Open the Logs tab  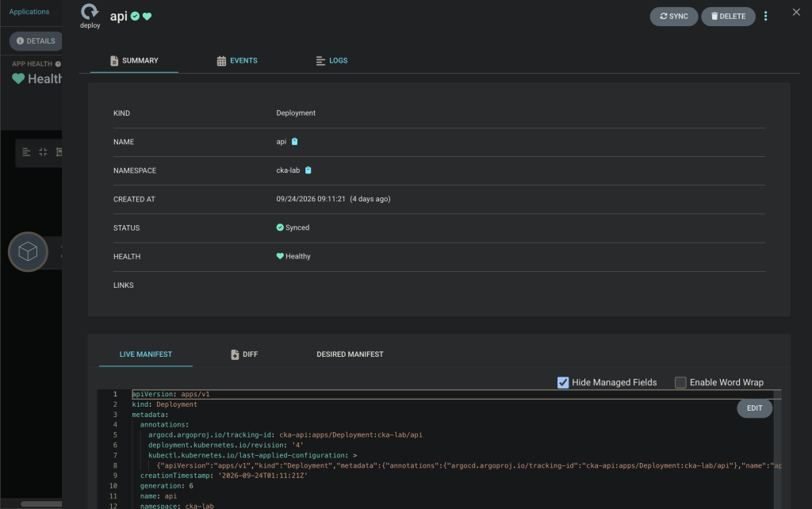point(331,60)
